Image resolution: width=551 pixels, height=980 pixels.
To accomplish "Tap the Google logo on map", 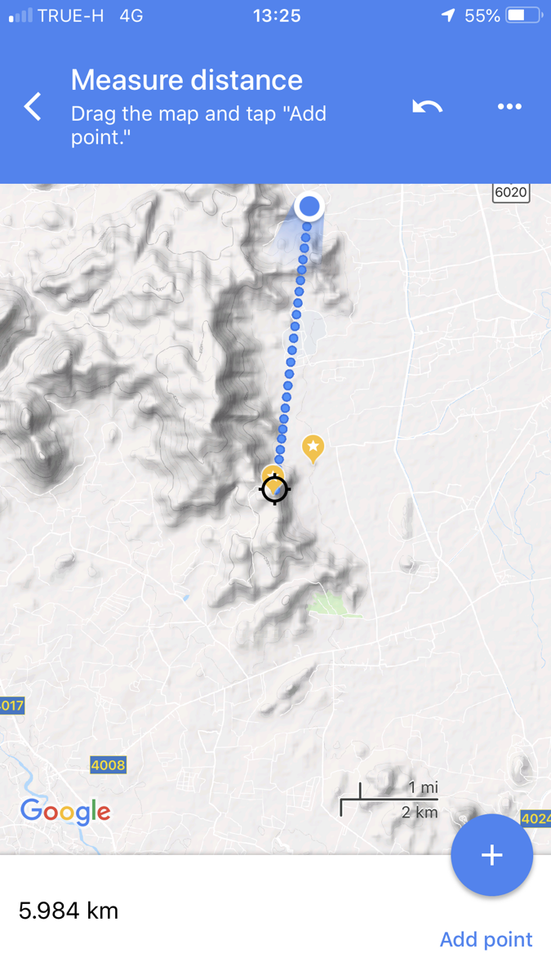I will click(x=65, y=812).
